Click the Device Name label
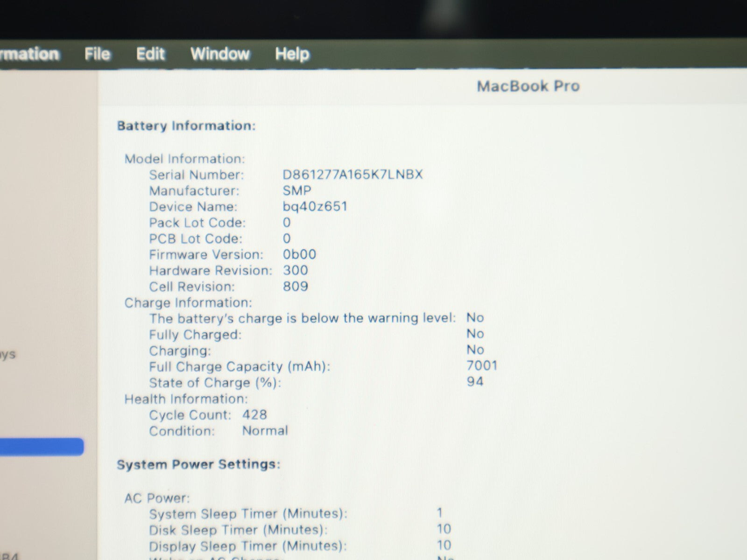Image resolution: width=747 pixels, height=560 pixels. point(193,207)
